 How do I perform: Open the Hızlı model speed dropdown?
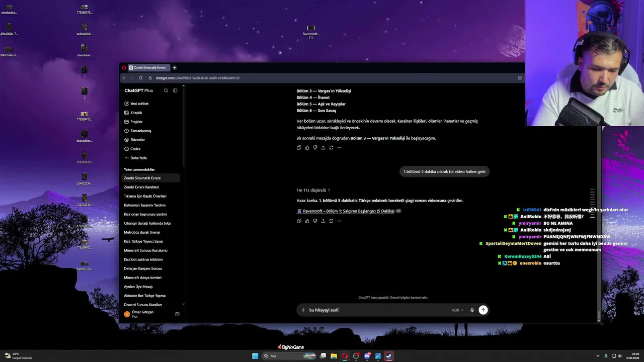[457, 310]
